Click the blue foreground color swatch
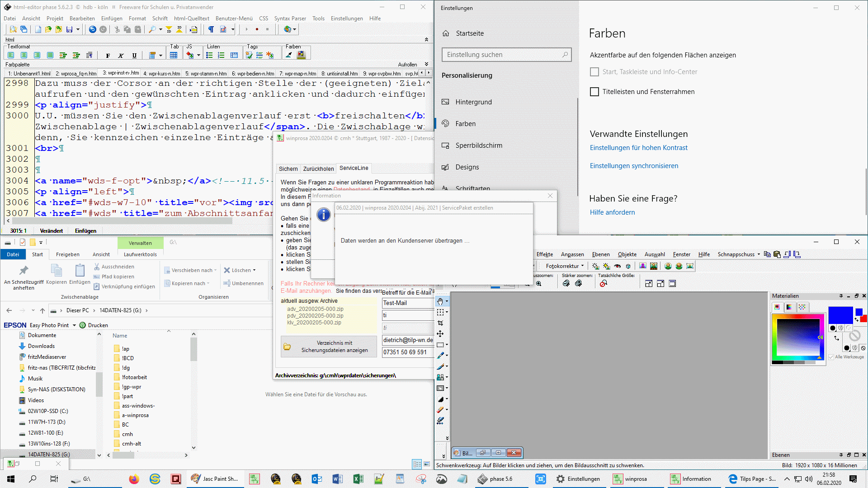Viewport: 868px width, 488px height. [x=840, y=315]
